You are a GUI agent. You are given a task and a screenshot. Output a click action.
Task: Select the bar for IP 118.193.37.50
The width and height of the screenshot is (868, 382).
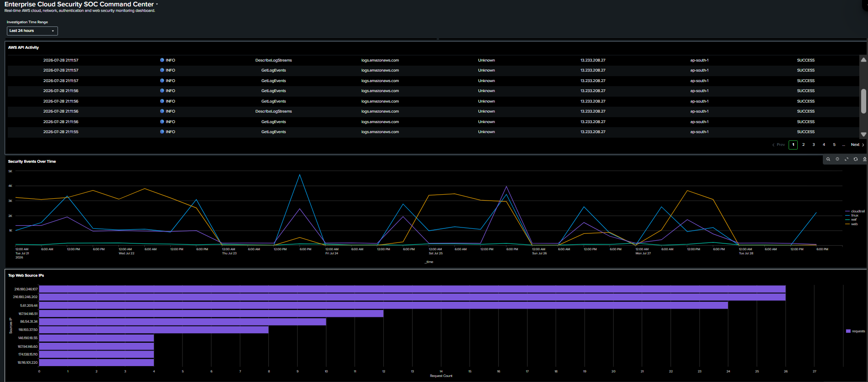pos(154,330)
